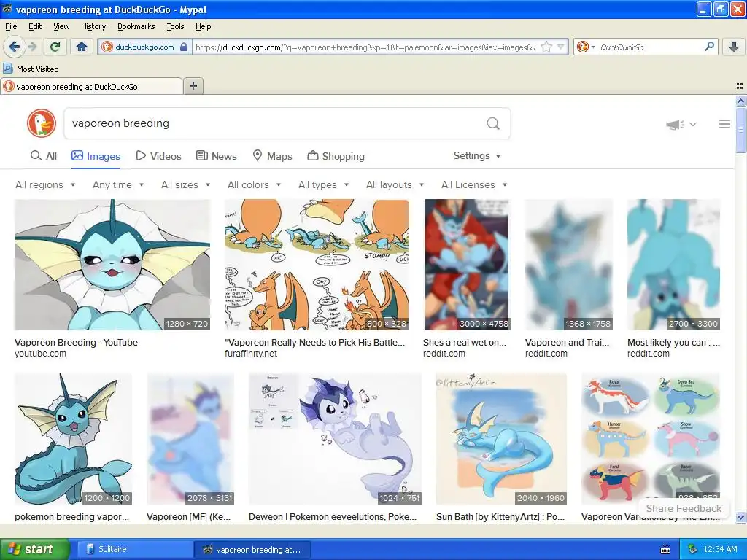Open the search engine selector dropdown
This screenshot has width=747, height=560.
(586, 47)
